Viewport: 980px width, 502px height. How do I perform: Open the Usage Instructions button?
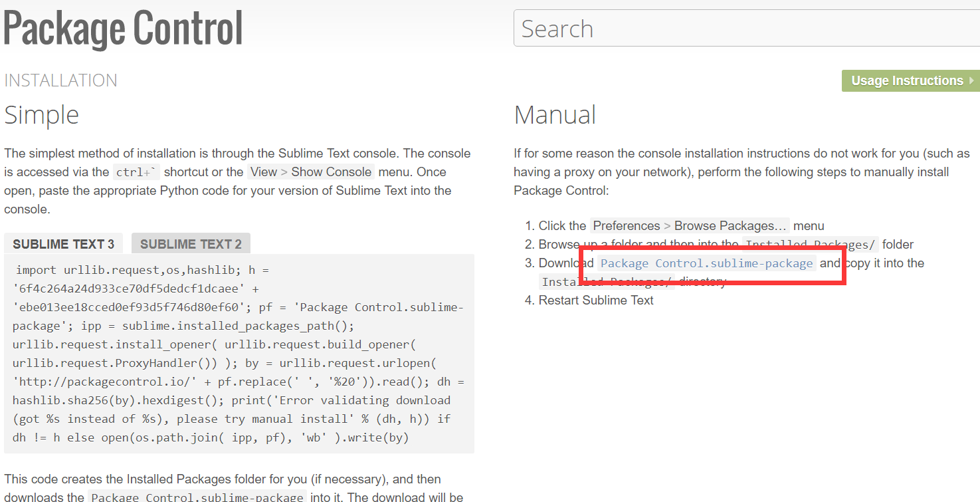[x=910, y=80]
